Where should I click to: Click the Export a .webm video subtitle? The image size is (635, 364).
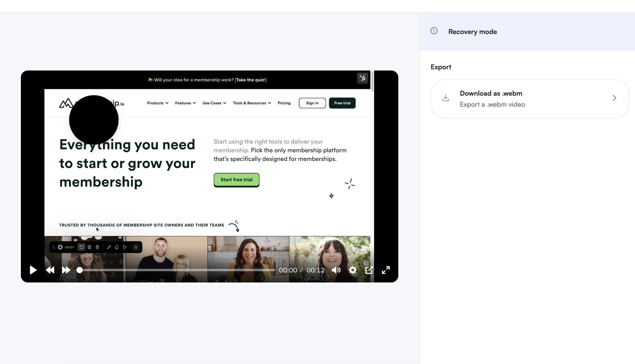(x=492, y=104)
